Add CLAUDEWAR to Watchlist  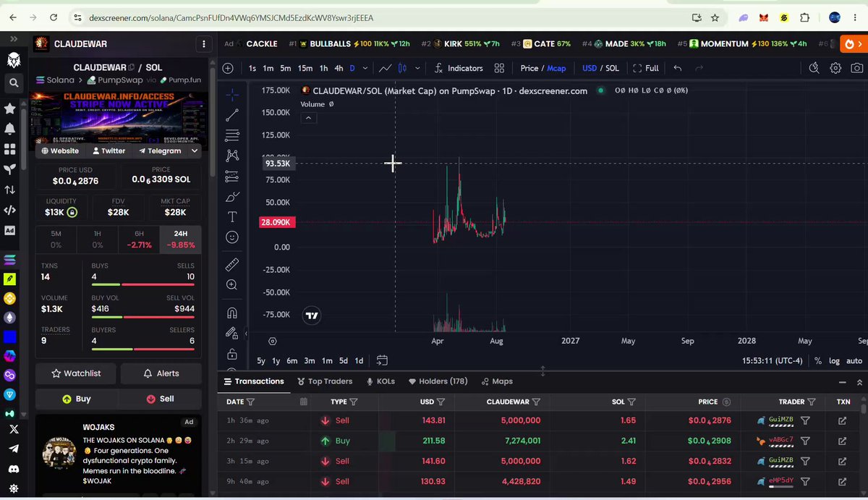pos(77,373)
